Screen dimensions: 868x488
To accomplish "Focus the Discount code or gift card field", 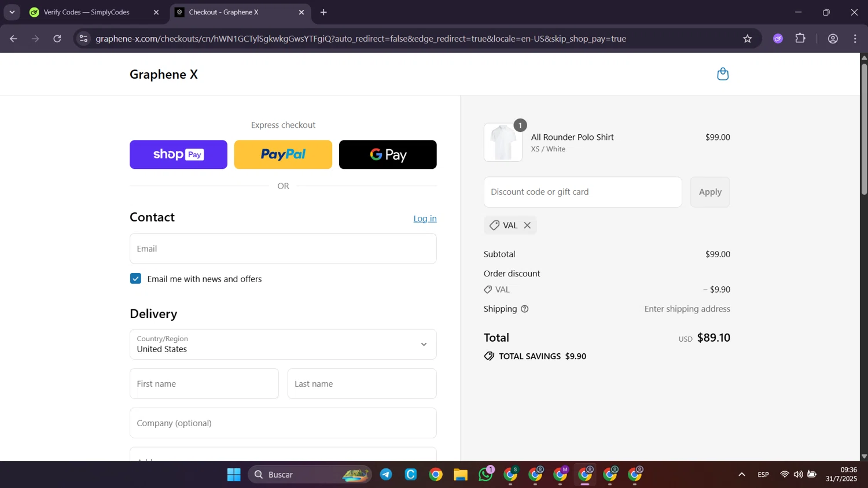I will (x=583, y=192).
